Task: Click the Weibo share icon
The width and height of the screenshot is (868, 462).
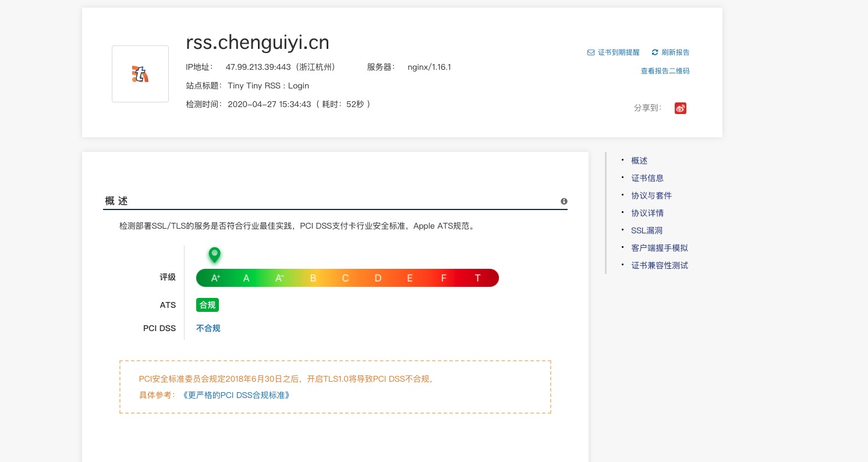Action: (x=680, y=108)
